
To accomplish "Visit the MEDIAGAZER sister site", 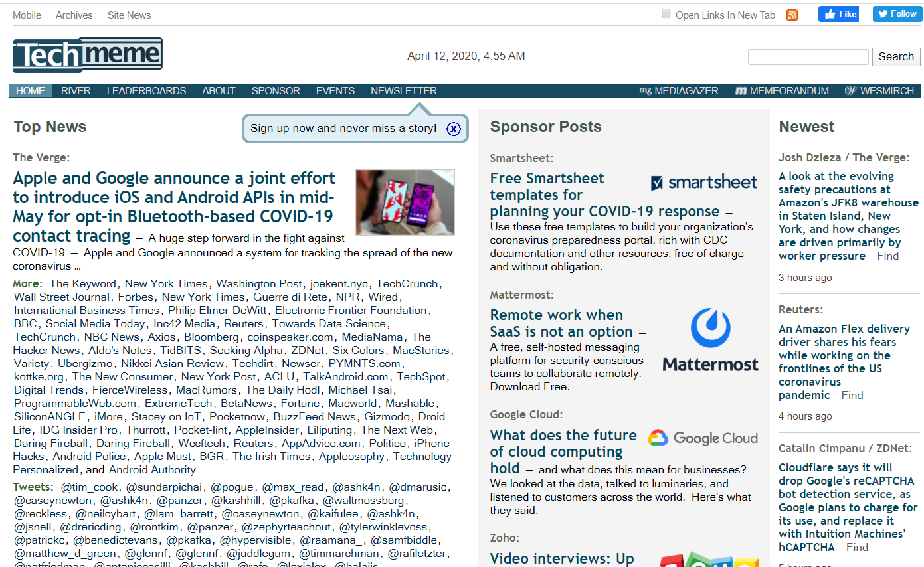I will (x=679, y=90).
